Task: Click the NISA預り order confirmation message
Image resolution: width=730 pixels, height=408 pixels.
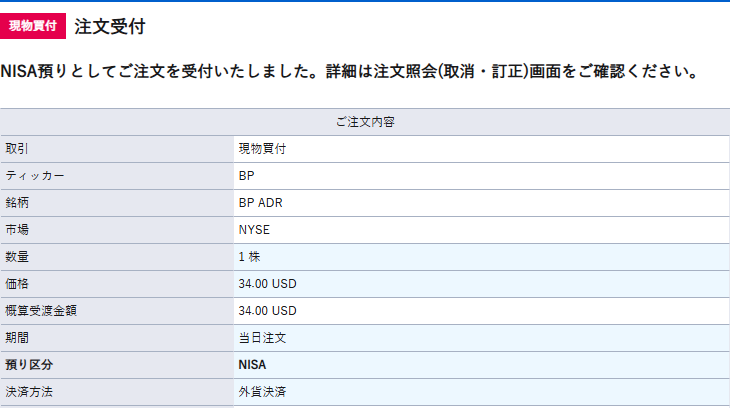Action: [x=349, y=73]
